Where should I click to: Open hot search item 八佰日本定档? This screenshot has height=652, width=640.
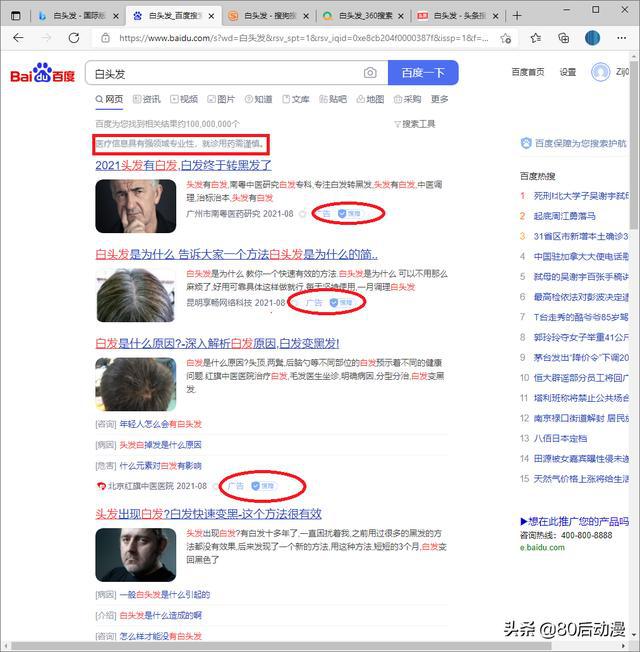tap(560, 438)
